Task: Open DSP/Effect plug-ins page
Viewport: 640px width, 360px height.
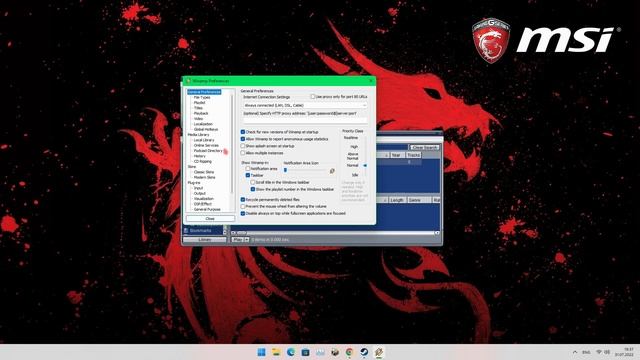Action: [x=202, y=204]
